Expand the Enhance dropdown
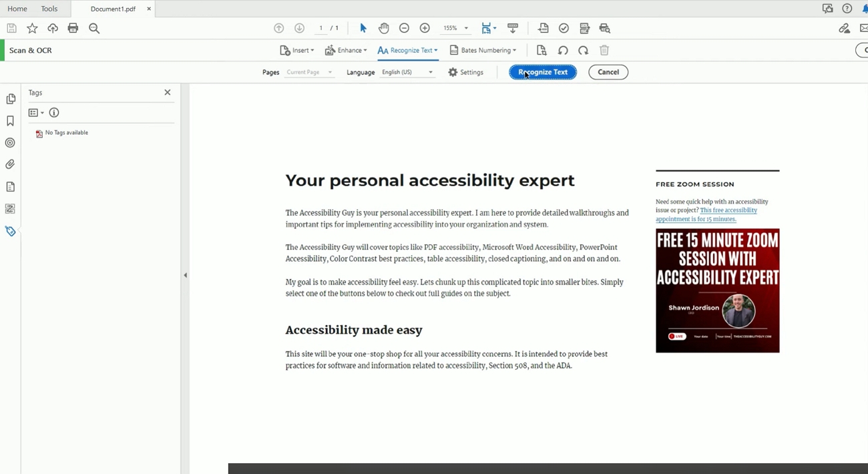The image size is (868, 474). [x=346, y=50]
